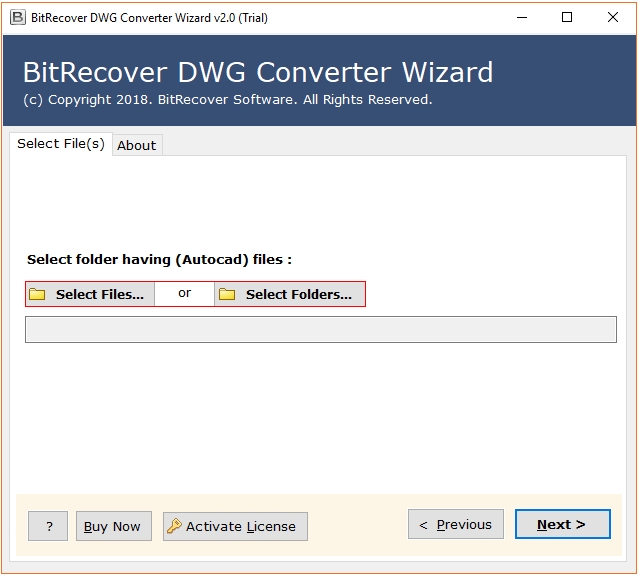Open Activate License dialog
640x576 pixels.
[x=236, y=527]
